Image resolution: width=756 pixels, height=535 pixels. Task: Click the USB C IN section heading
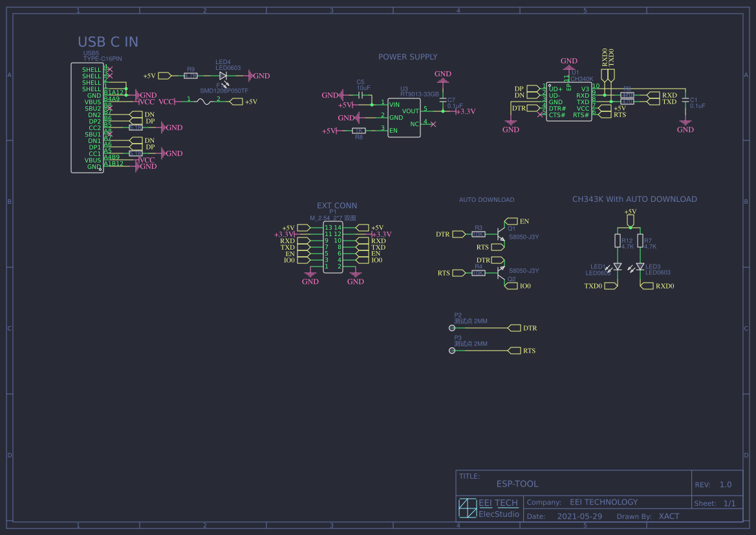coord(108,42)
